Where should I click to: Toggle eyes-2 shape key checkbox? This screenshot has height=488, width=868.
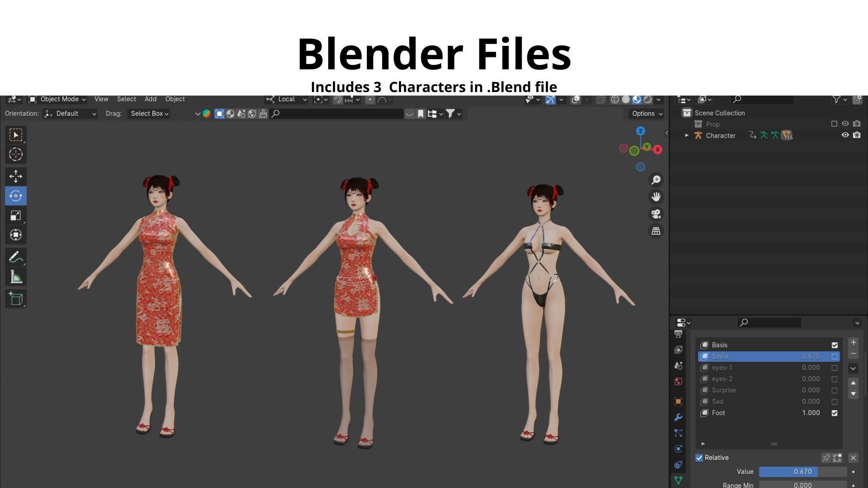pyautogui.click(x=835, y=379)
